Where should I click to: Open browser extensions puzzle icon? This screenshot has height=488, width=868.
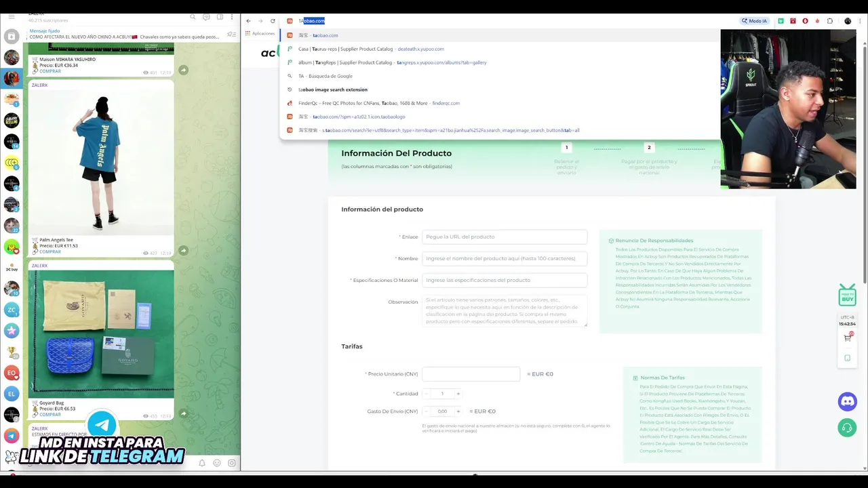tap(829, 21)
